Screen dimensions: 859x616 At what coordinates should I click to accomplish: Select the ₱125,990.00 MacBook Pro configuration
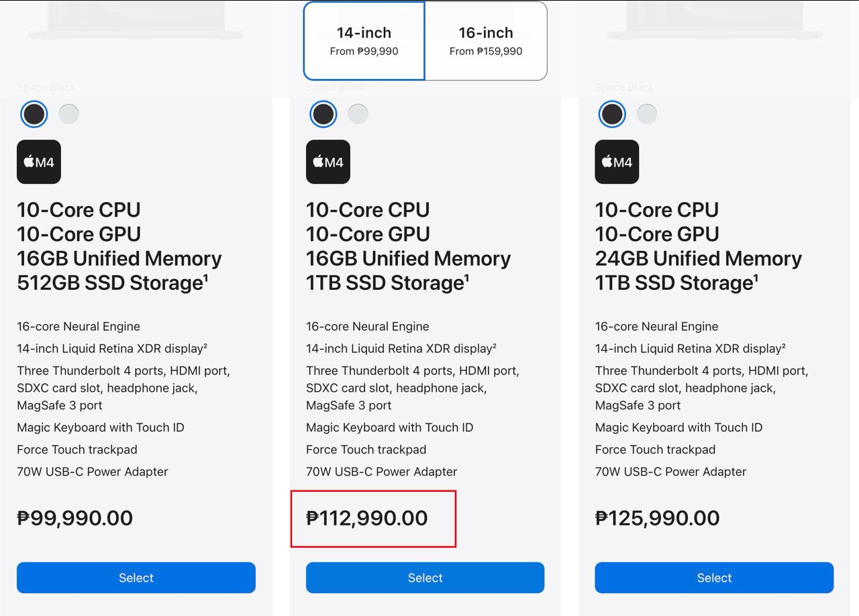point(714,578)
